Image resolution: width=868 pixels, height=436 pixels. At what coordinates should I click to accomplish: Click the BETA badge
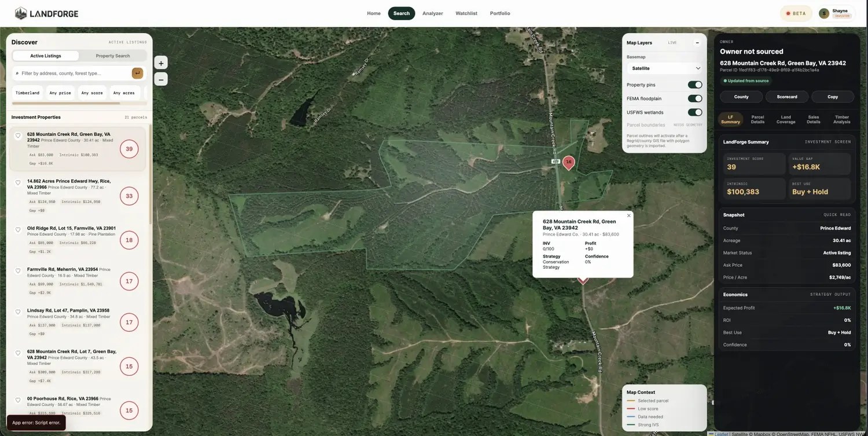pyautogui.click(x=796, y=13)
